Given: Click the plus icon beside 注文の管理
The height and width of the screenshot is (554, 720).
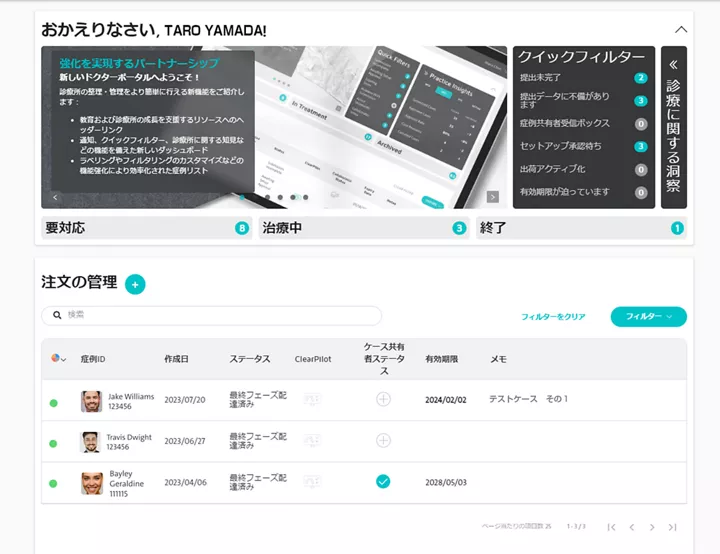Looking at the screenshot, I should 135,284.
